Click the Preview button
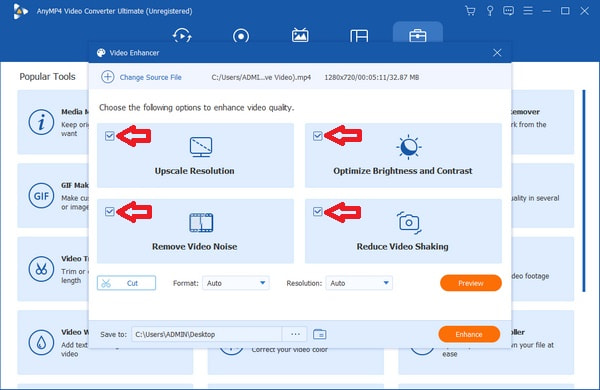 click(x=471, y=283)
